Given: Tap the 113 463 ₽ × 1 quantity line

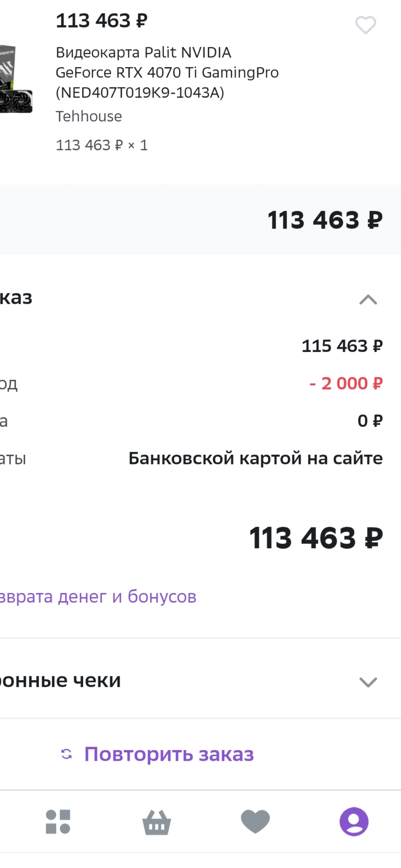Looking at the screenshot, I should coord(101,145).
